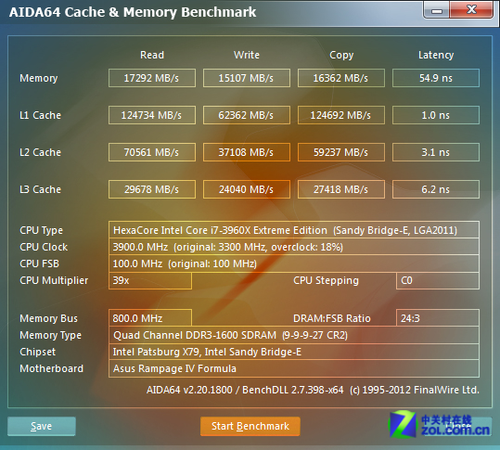Close the AIDA64 benchmark window
Image resolution: width=500 pixels, height=450 pixels.
(471, 10)
